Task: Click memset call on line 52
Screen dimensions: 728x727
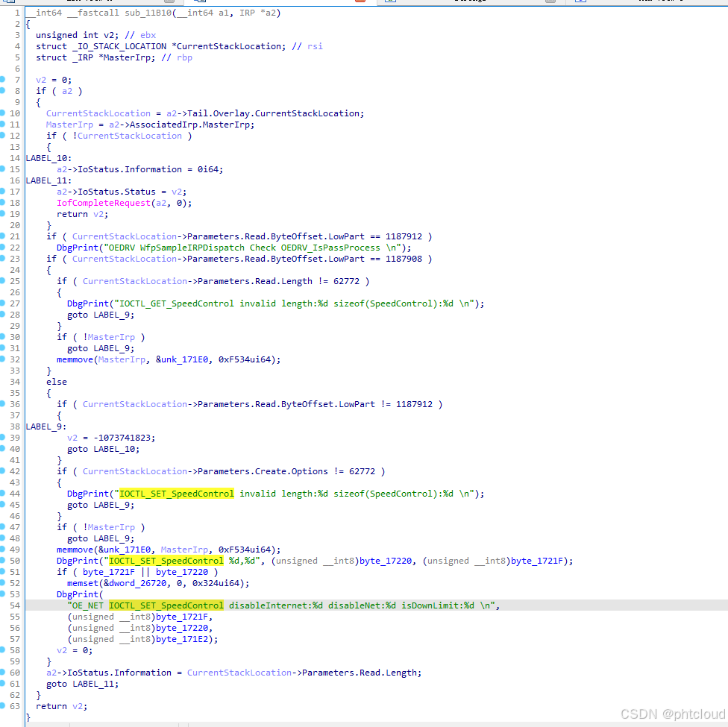Action: pyautogui.click(x=83, y=583)
